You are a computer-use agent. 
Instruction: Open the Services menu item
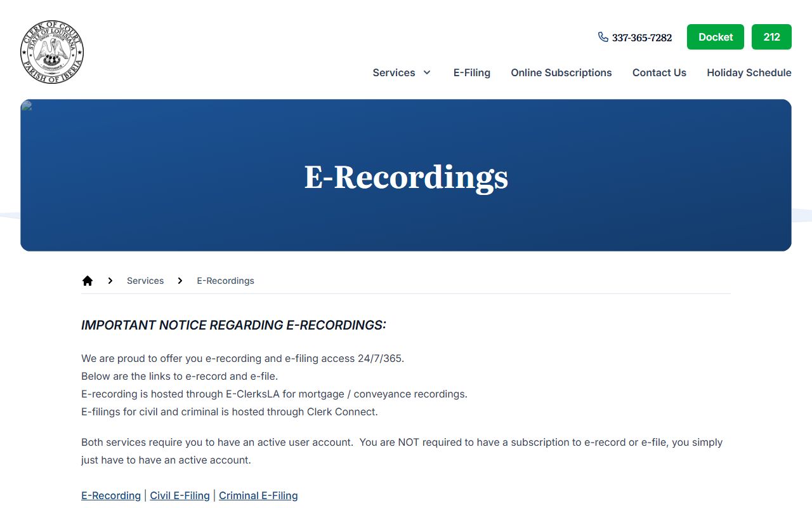point(394,72)
